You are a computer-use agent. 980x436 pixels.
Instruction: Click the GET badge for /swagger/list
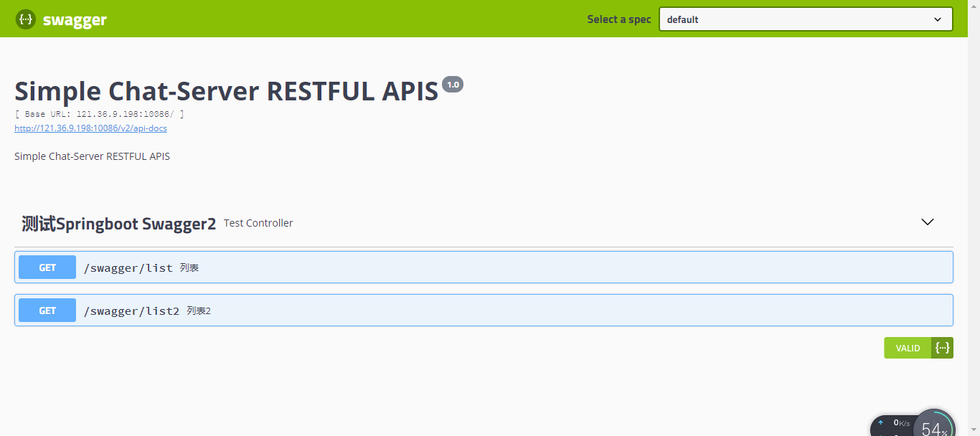pyautogui.click(x=47, y=267)
